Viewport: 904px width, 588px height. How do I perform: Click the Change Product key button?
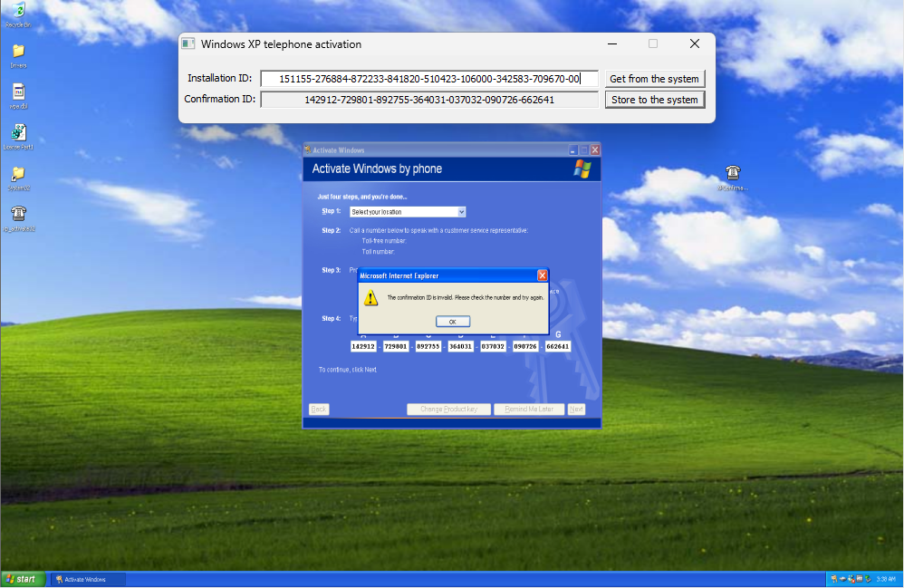point(448,409)
